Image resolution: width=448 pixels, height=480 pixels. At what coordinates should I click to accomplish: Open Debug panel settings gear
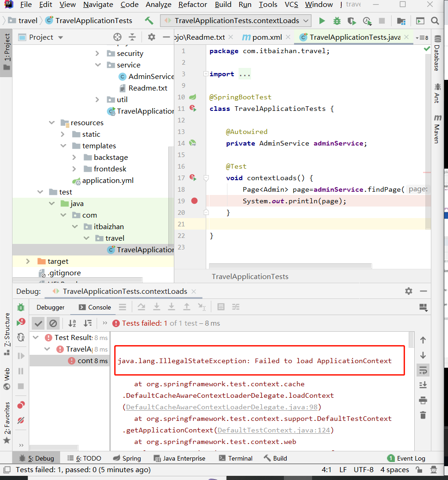click(x=409, y=291)
